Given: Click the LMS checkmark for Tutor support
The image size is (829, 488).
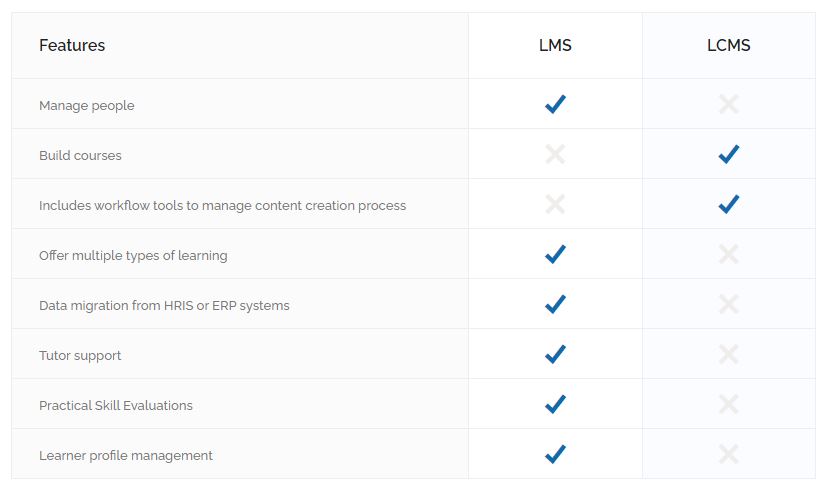Looking at the screenshot, I should pos(555,354).
